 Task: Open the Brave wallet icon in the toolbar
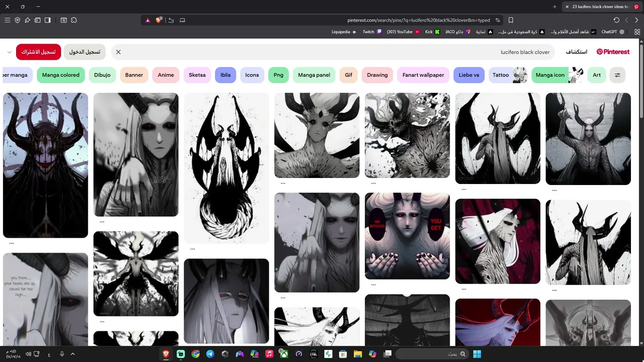pyautogui.click(x=37, y=20)
